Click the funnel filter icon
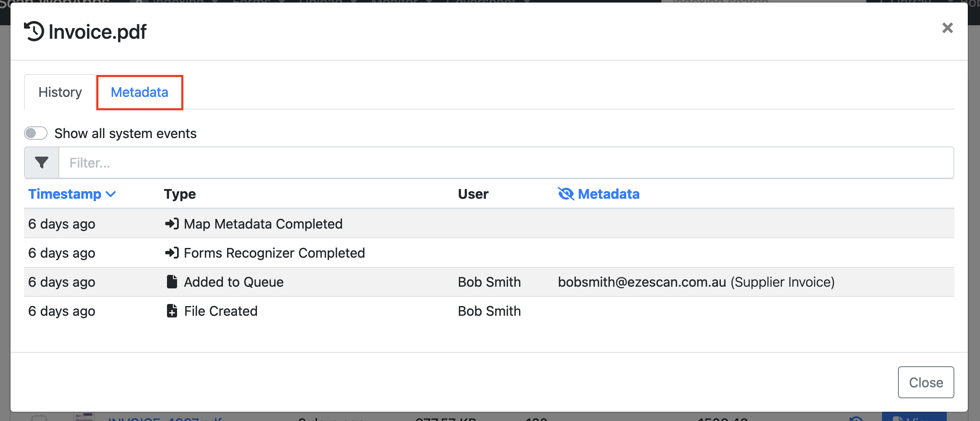This screenshot has width=980, height=421. (42, 163)
